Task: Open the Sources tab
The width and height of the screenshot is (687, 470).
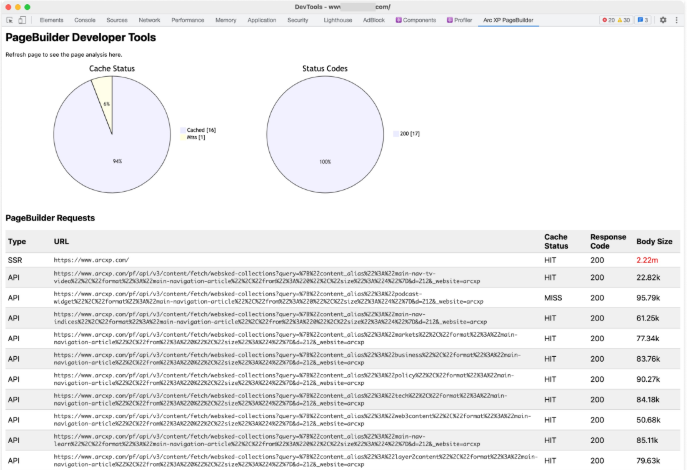Action: (x=117, y=20)
